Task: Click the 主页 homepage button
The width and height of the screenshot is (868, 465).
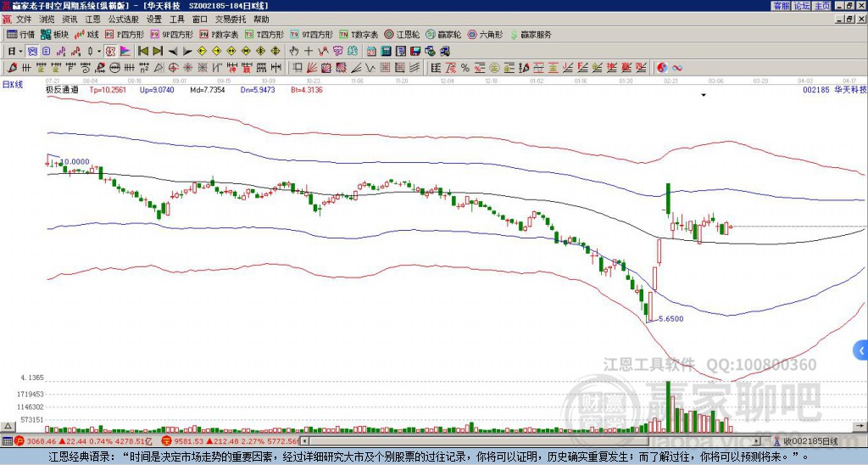Action: (822, 6)
